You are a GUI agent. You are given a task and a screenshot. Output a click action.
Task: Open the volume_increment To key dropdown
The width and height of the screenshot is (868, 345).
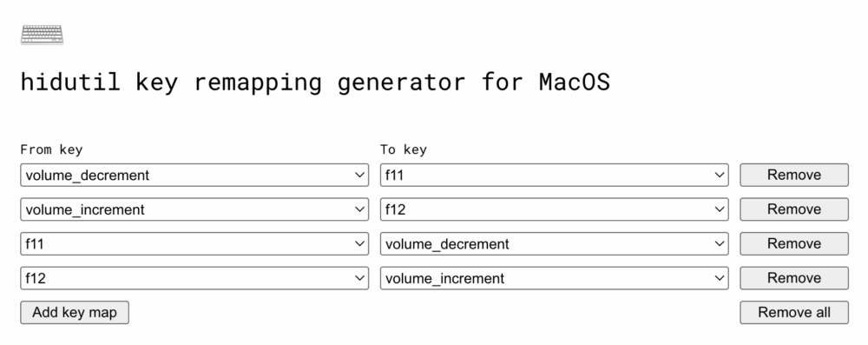point(554,278)
